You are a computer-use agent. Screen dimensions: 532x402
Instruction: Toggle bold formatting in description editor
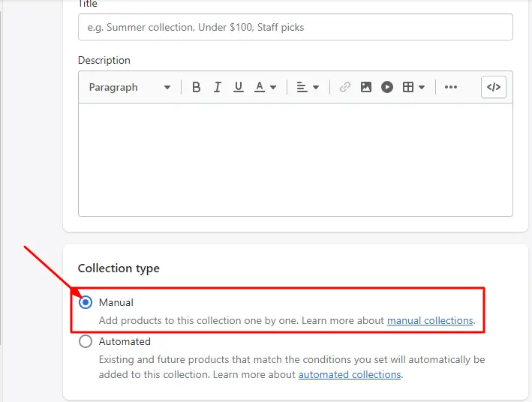point(197,87)
